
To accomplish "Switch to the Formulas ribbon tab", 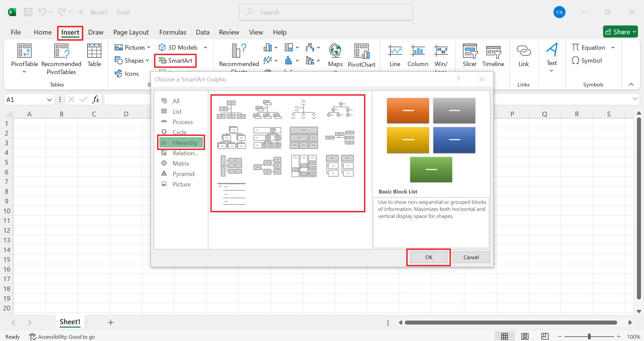I will [172, 32].
